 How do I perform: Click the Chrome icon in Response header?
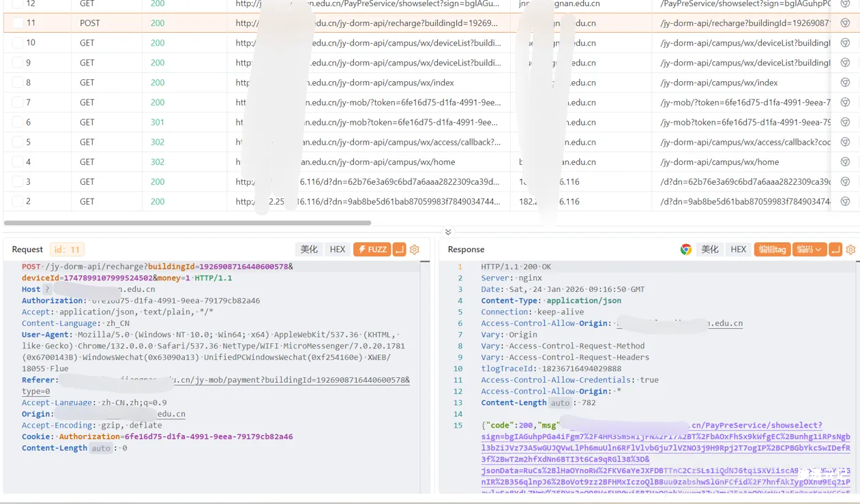[x=686, y=250]
